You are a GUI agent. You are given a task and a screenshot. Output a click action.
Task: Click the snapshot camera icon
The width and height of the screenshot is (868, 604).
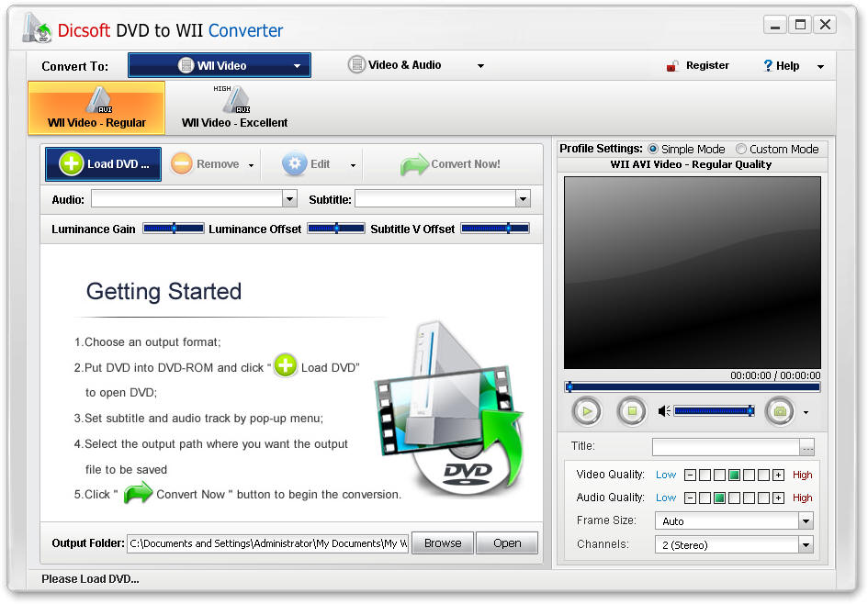[x=780, y=411]
